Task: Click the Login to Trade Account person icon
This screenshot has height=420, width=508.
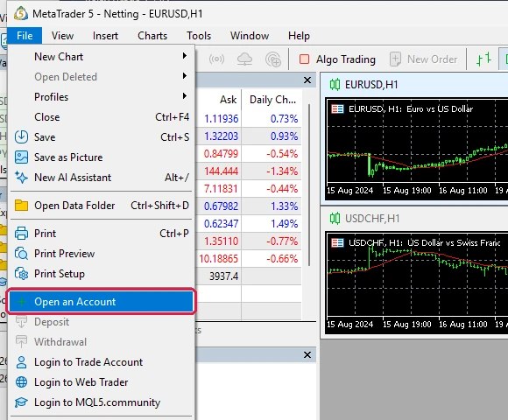Action: click(21, 362)
